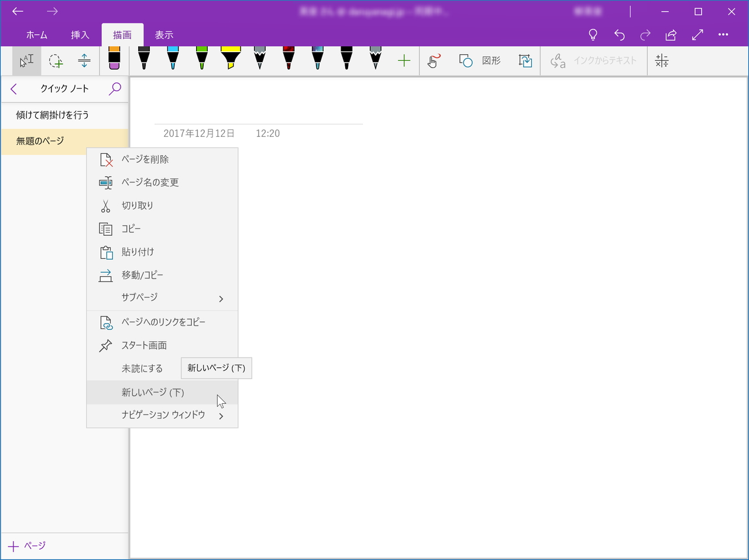Select コピー in the context menu
749x560 pixels.
pos(162,229)
